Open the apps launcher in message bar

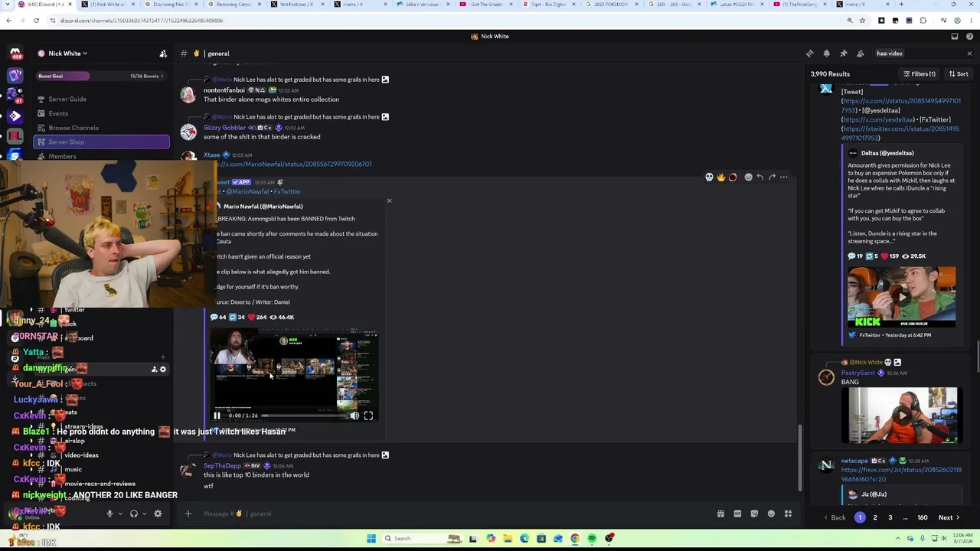click(788, 514)
